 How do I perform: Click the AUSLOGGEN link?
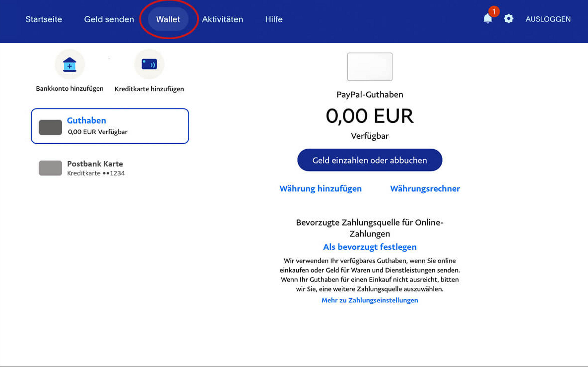tap(548, 19)
